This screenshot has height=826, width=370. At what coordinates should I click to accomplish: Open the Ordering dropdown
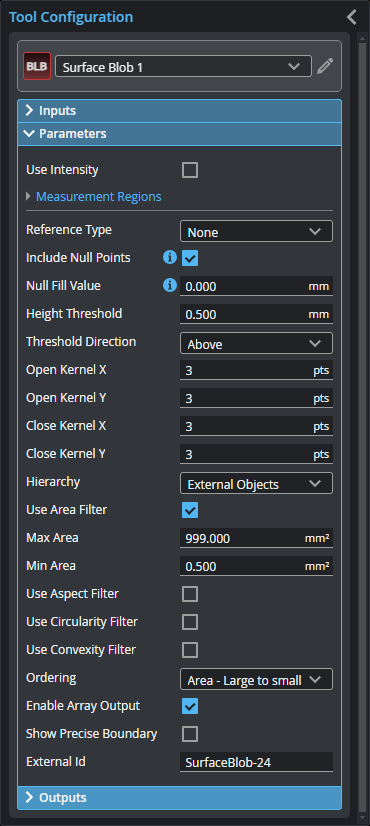tap(256, 680)
